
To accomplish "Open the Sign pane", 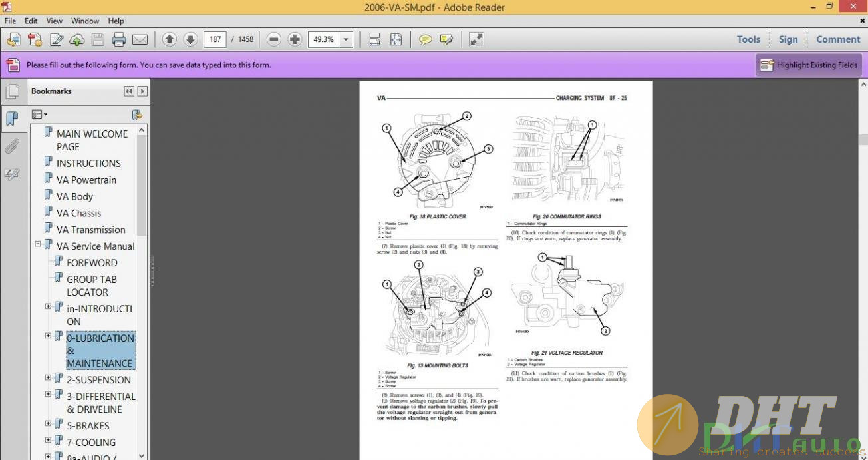I will coord(788,39).
